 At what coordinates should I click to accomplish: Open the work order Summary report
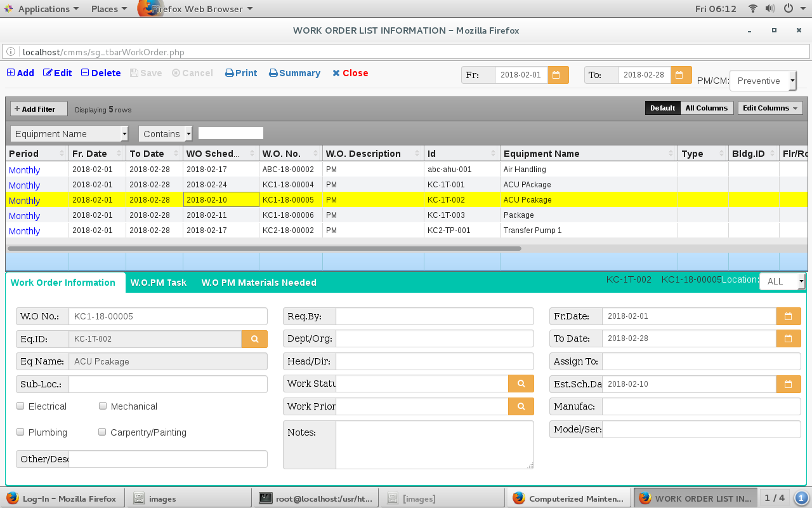point(294,73)
